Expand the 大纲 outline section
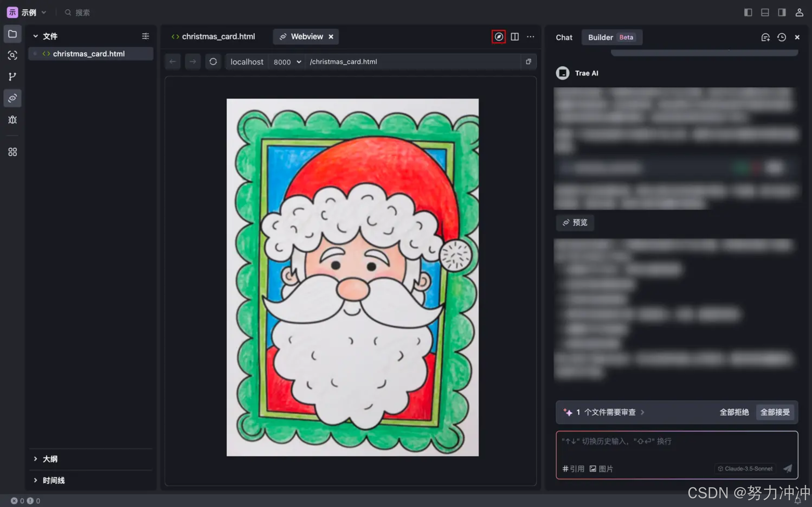 click(50, 459)
